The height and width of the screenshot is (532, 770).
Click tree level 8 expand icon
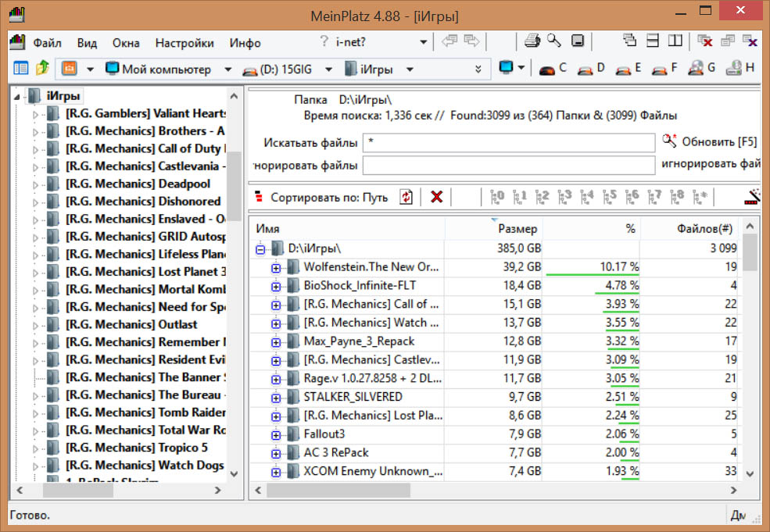(677, 197)
